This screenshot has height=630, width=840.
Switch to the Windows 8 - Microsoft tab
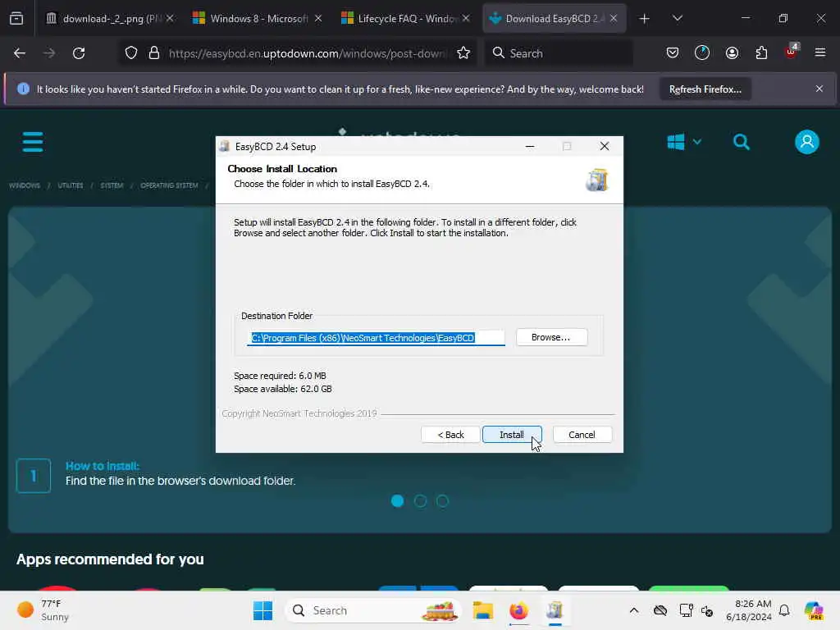click(258, 18)
